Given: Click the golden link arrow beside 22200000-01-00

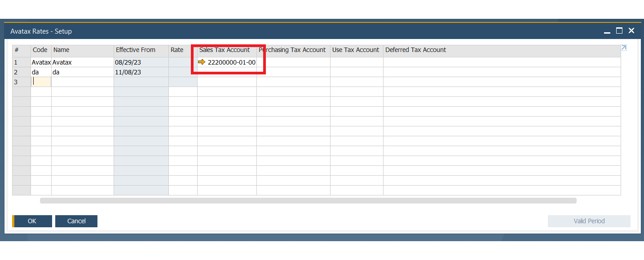Looking at the screenshot, I should point(201,62).
